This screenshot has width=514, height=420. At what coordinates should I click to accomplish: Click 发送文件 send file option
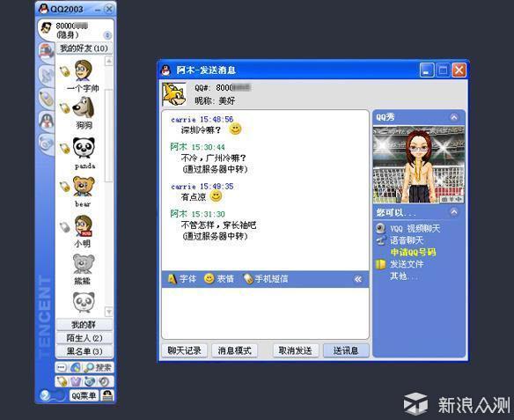coord(400,264)
